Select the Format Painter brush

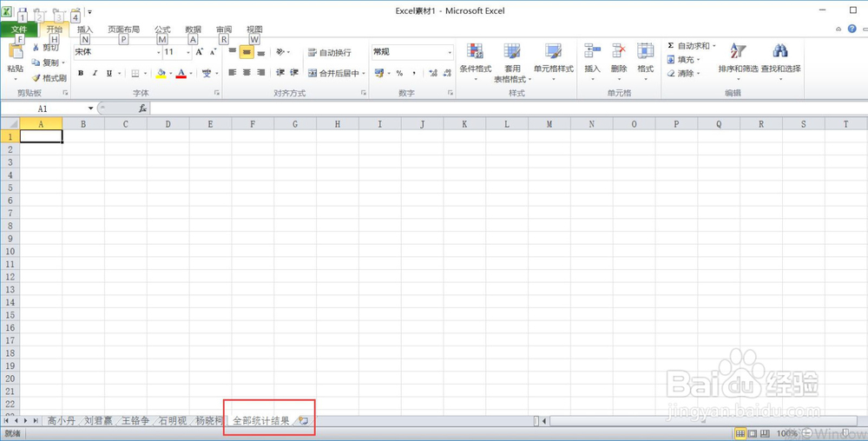point(49,78)
